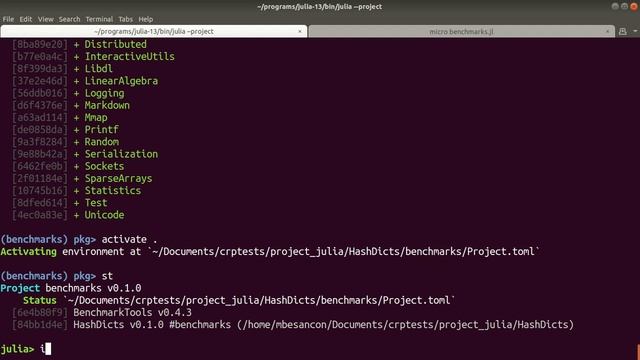
Task: Click the Markdown package name
Action: tap(107, 105)
